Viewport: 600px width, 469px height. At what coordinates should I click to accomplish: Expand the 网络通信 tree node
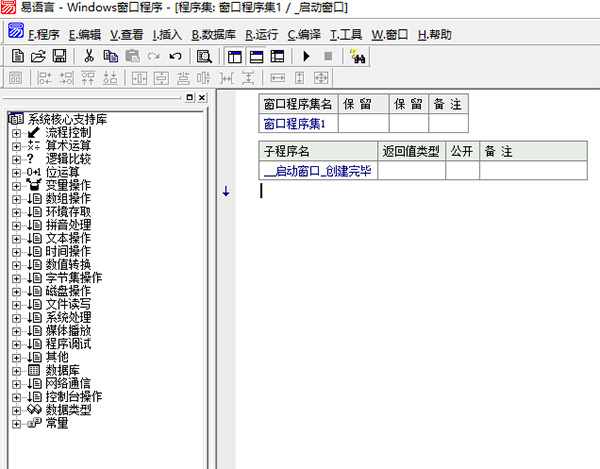pyautogui.click(x=16, y=384)
